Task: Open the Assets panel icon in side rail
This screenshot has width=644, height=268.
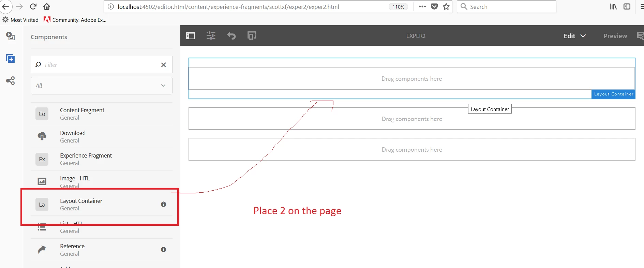Action: pyautogui.click(x=11, y=36)
